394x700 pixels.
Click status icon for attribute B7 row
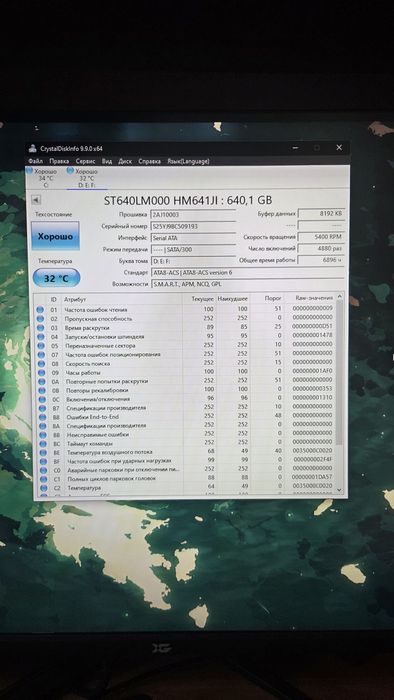pos(41,408)
